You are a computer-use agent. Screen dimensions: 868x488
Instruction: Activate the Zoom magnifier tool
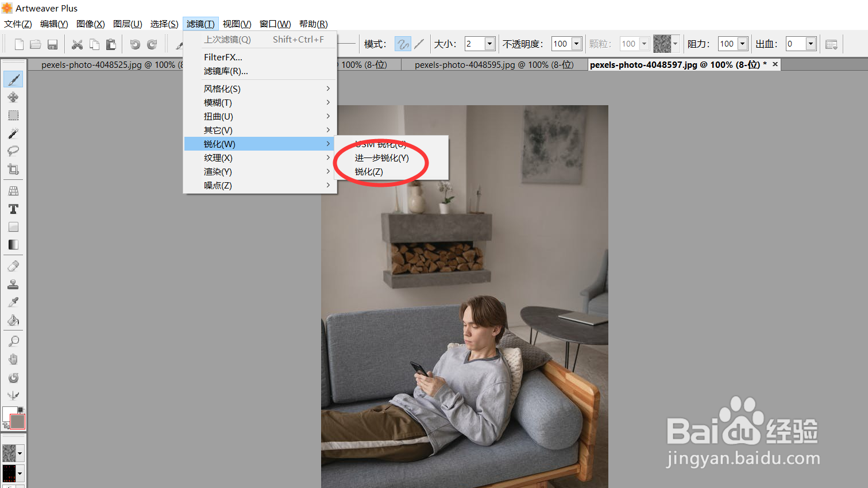point(13,340)
